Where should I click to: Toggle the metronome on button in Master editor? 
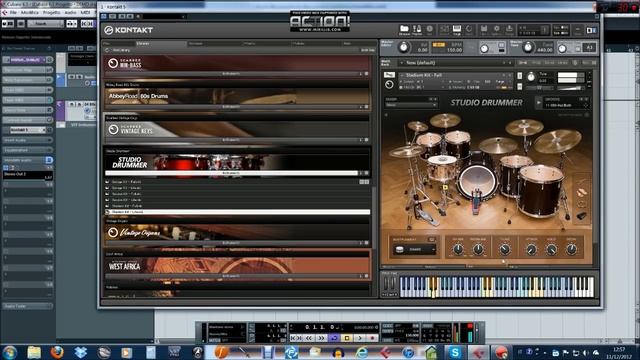pyautogui.click(x=501, y=45)
